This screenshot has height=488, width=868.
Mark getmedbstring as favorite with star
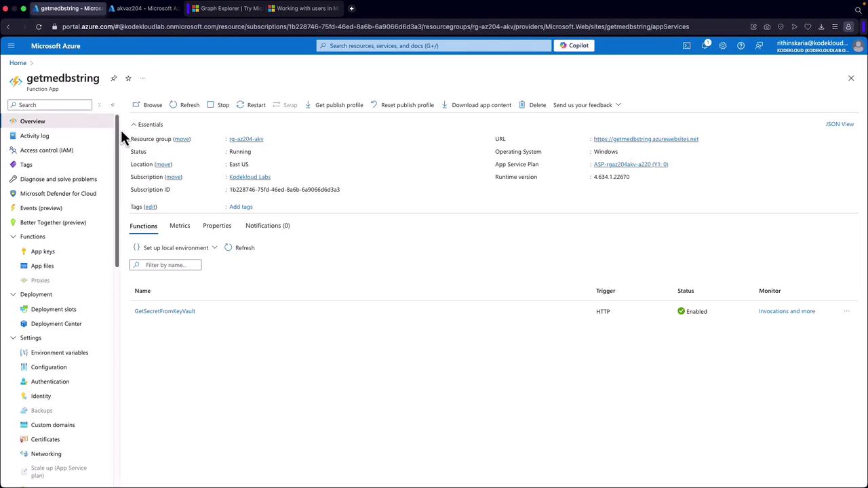click(128, 79)
